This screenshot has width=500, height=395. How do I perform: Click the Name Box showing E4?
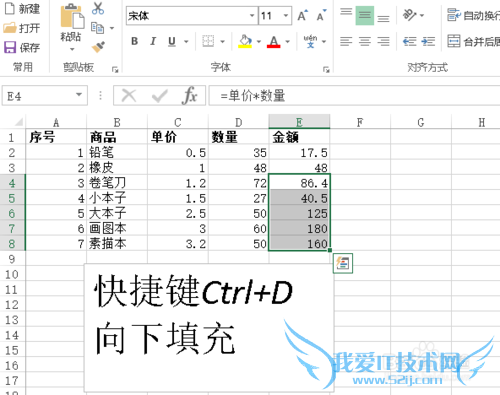[45, 96]
